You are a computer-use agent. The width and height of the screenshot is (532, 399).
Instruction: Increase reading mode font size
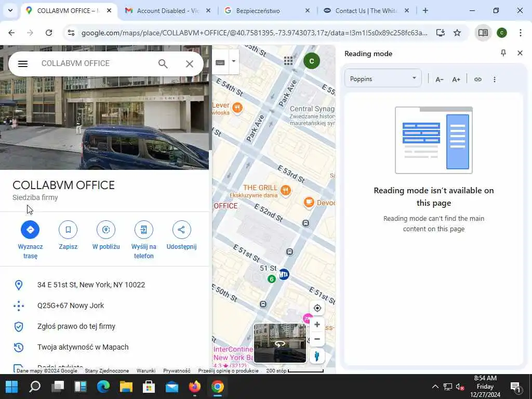point(456,79)
